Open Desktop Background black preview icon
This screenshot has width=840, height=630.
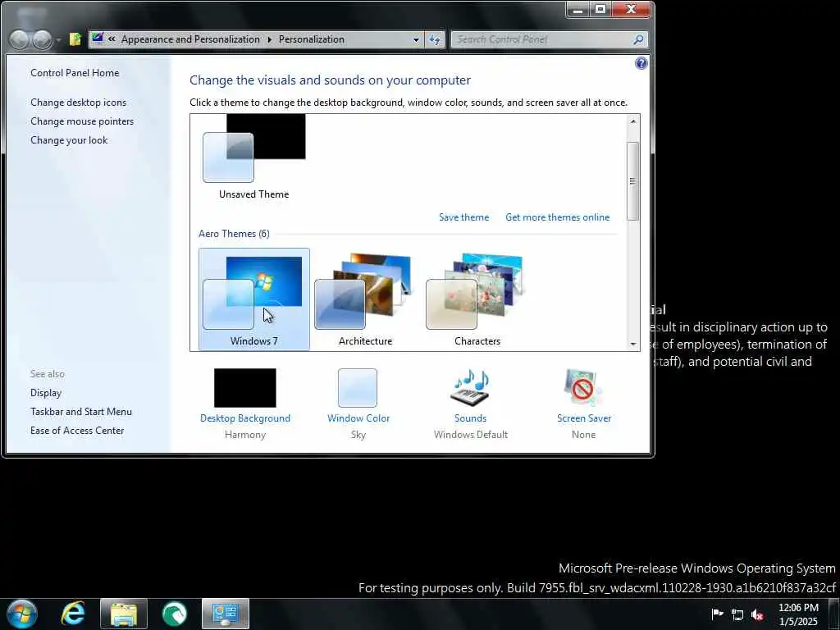[x=244, y=388]
